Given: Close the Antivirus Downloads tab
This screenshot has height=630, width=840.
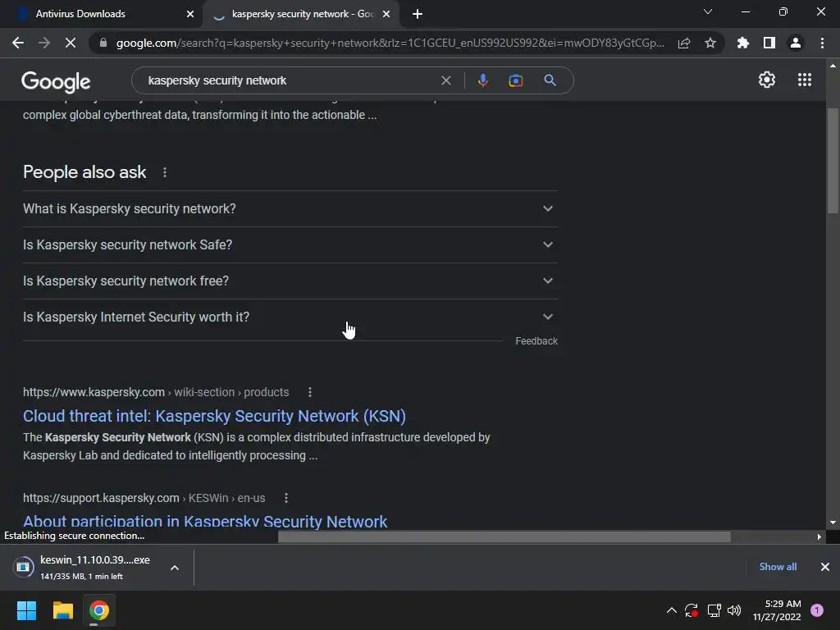Looking at the screenshot, I should pyautogui.click(x=190, y=14).
